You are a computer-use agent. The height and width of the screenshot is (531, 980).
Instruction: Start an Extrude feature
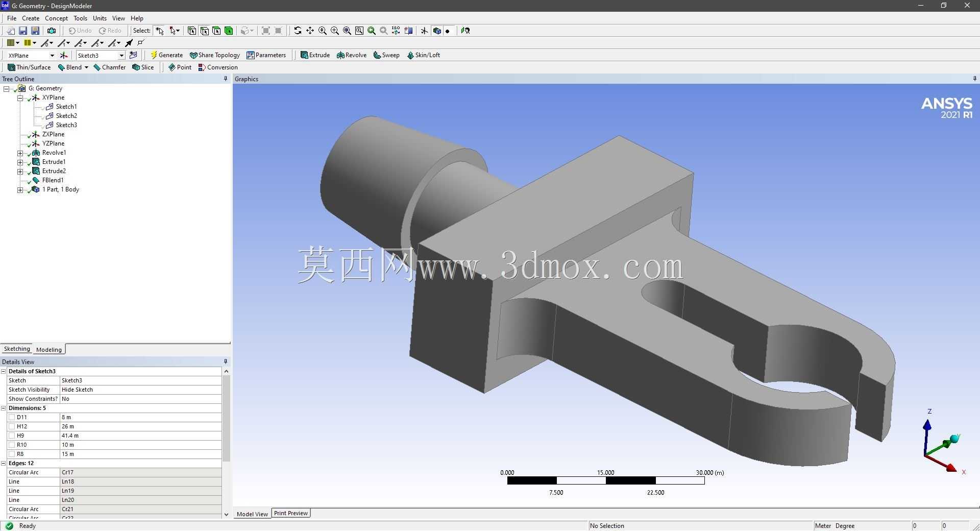315,55
